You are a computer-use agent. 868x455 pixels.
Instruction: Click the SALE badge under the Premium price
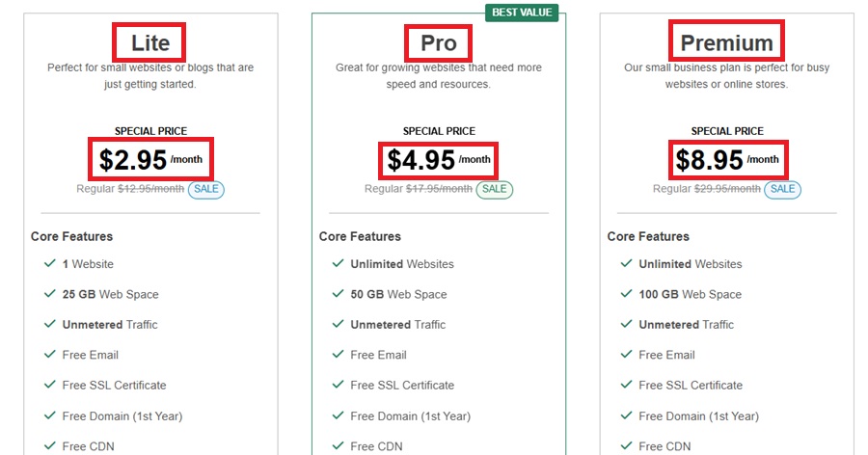pyautogui.click(x=783, y=189)
